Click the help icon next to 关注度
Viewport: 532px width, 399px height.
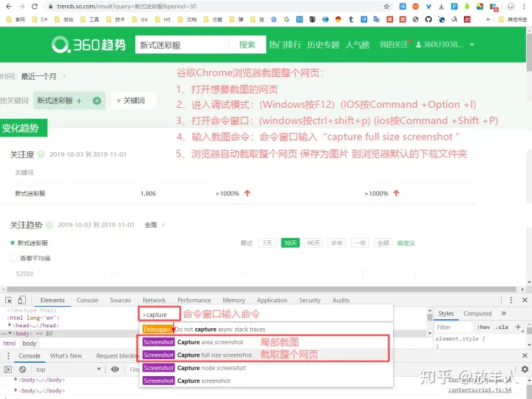click(x=41, y=154)
